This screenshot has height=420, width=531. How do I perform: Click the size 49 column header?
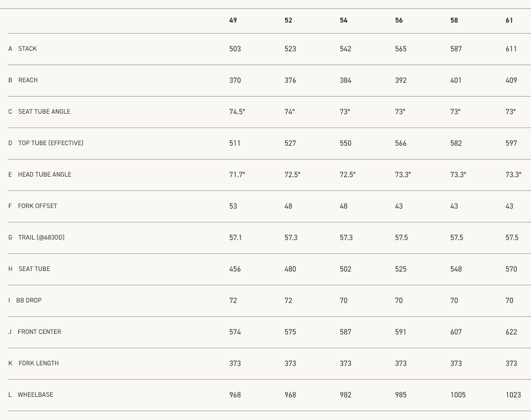click(x=233, y=20)
